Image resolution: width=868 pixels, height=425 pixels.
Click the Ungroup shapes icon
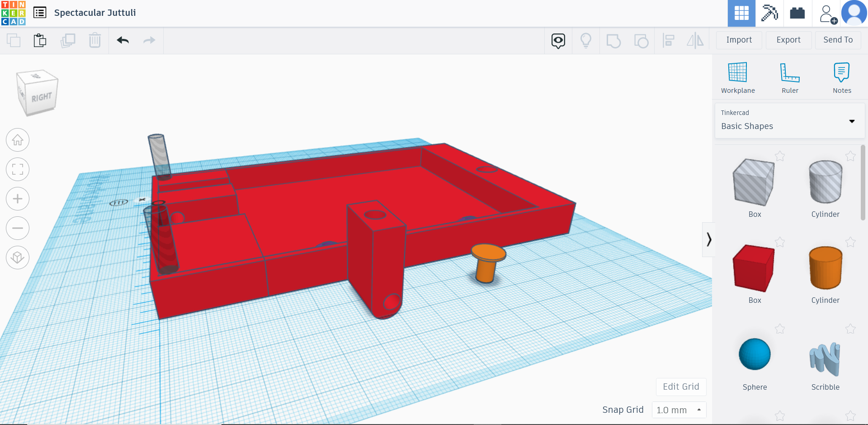click(641, 41)
